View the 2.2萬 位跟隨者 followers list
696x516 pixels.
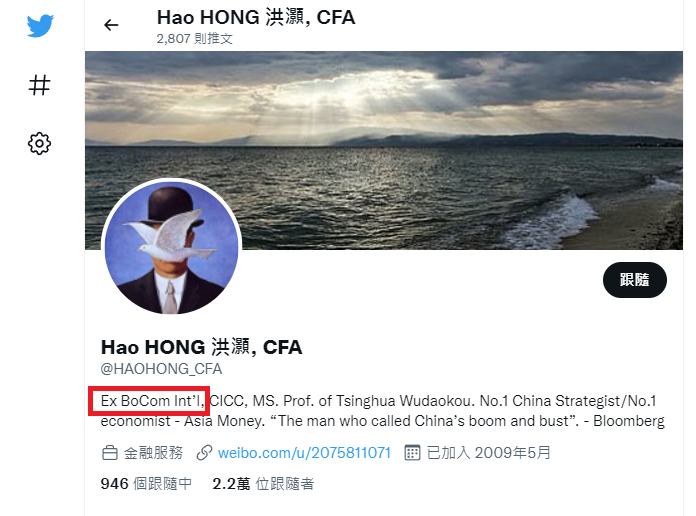[x=263, y=484]
